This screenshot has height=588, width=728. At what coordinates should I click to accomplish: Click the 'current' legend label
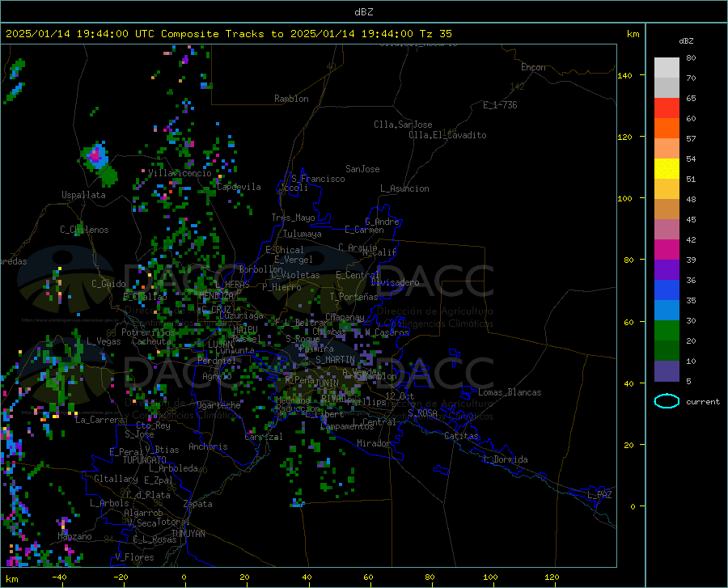coord(702,401)
